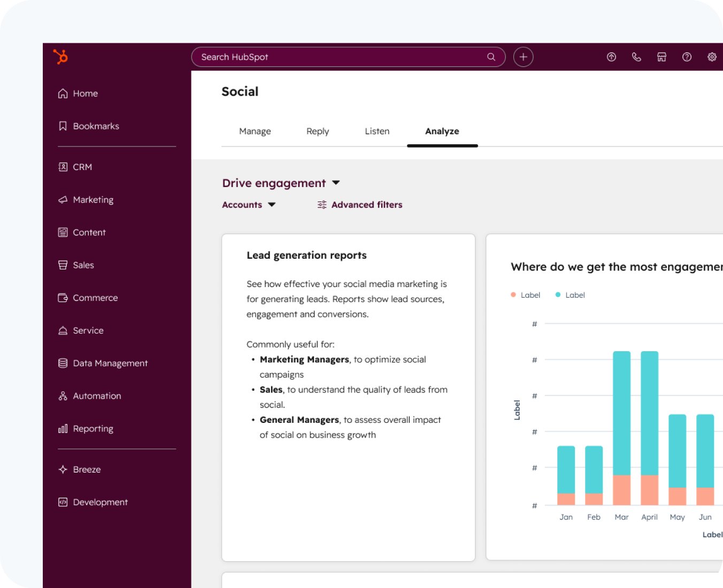This screenshot has height=588, width=723.
Task: Click the plus create button
Action: [524, 57]
